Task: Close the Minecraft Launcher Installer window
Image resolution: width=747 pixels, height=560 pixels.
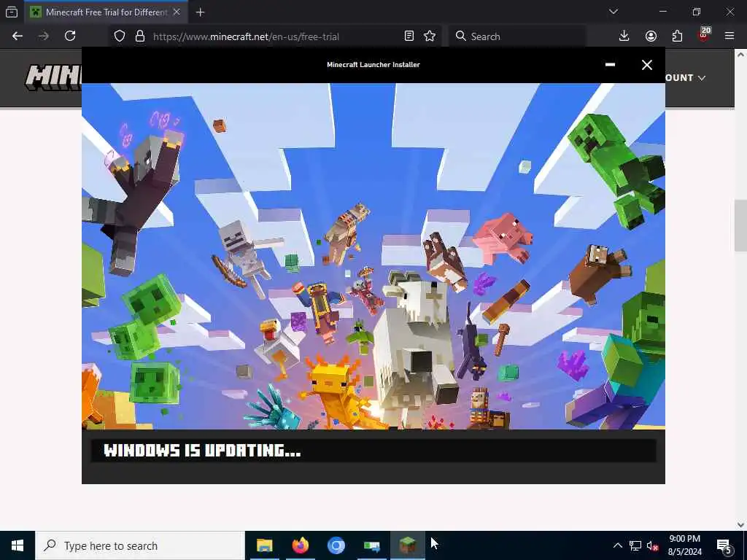Action: tap(646, 65)
